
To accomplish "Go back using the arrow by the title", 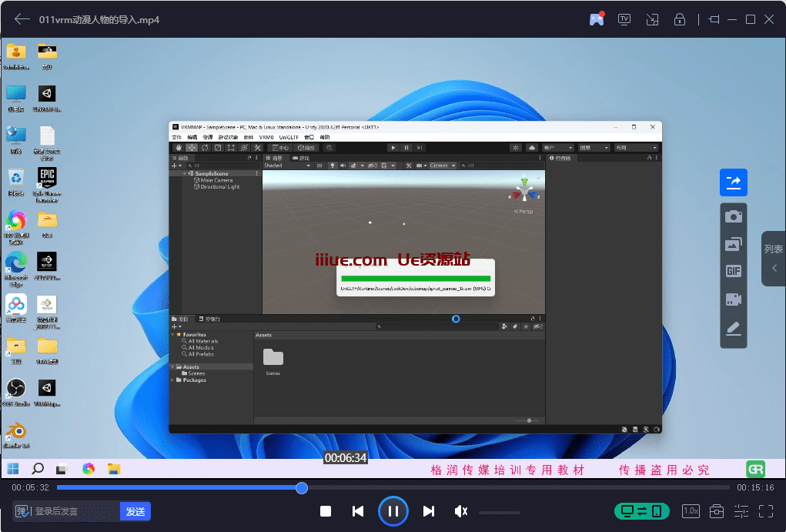I will [x=22, y=19].
